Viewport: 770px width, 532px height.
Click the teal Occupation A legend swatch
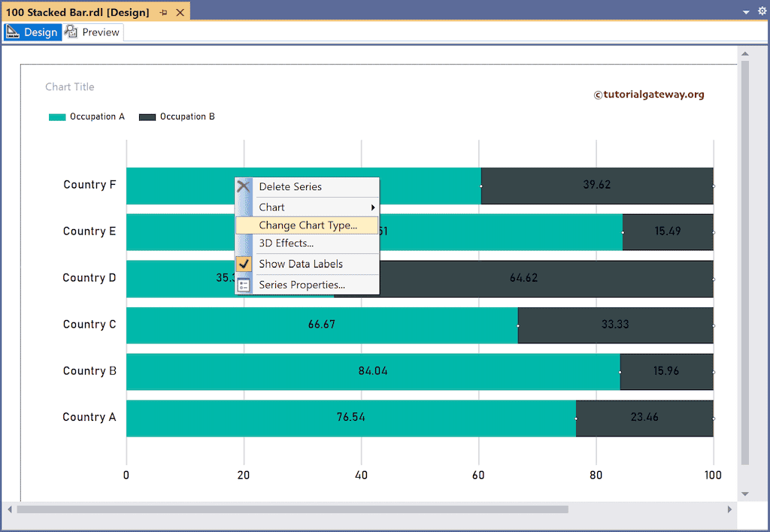click(x=57, y=117)
